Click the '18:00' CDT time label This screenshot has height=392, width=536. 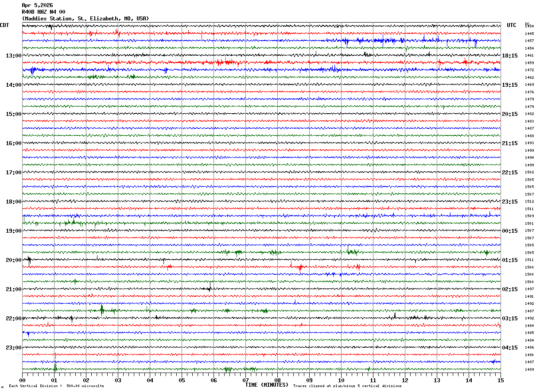13,202
